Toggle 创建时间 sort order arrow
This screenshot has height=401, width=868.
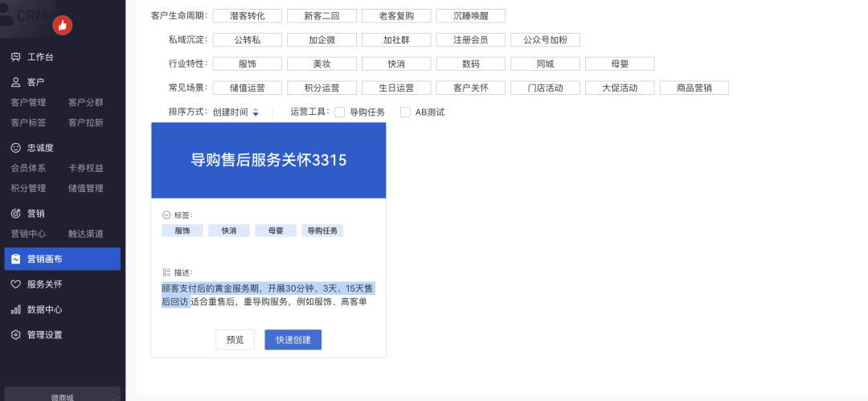tap(256, 113)
